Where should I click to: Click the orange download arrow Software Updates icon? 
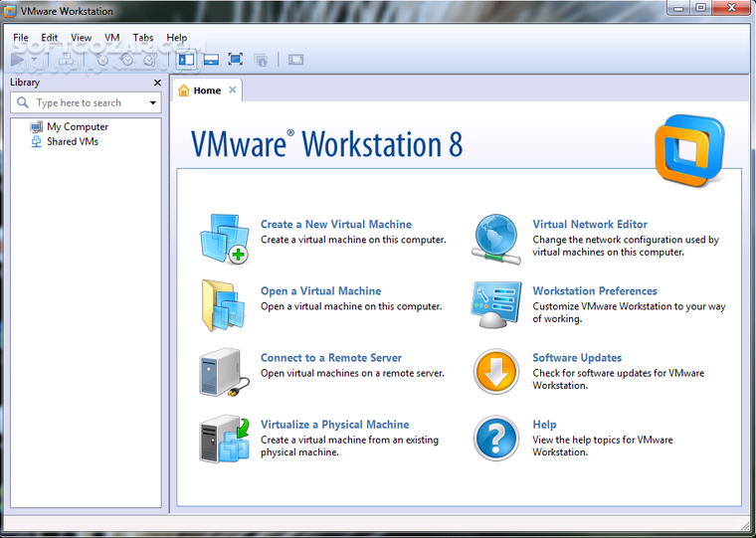pyautogui.click(x=496, y=372)
